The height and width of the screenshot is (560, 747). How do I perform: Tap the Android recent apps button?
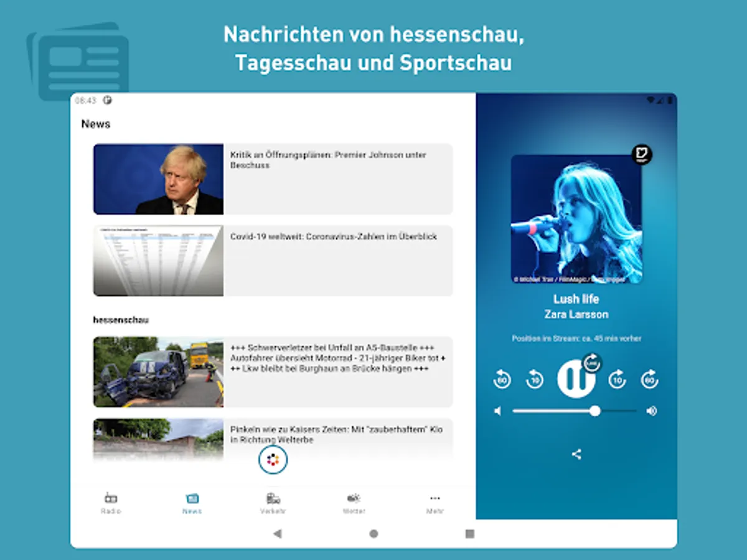(470, 533)
